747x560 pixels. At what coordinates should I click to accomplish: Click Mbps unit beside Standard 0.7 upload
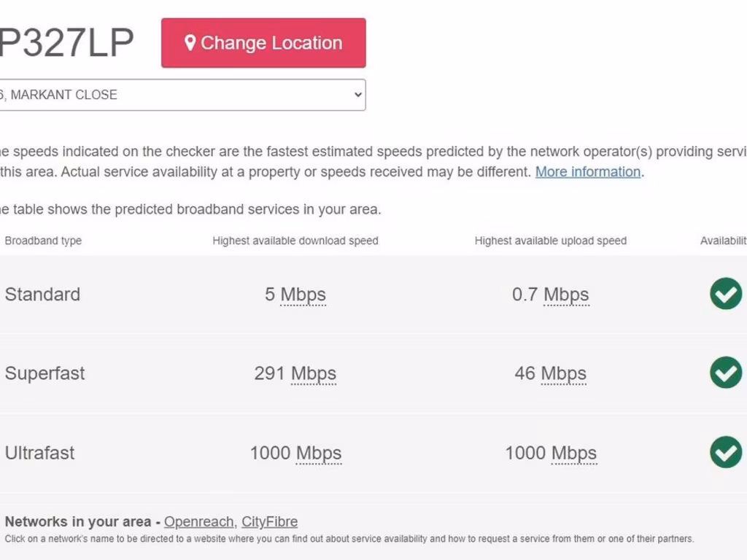pos(566,295)
